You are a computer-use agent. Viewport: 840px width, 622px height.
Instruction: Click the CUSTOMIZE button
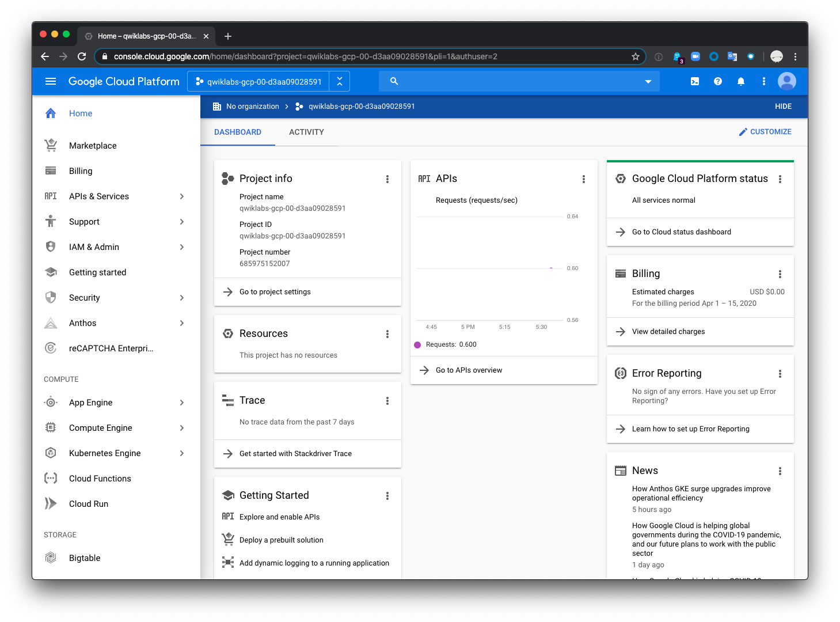tap(765, 132)
